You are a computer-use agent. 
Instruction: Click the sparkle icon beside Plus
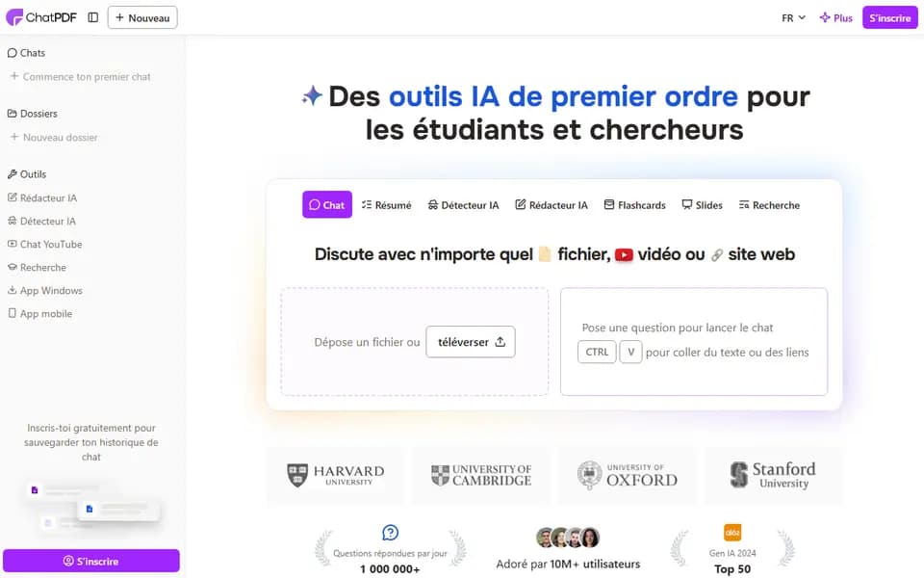tap(825, 17)
